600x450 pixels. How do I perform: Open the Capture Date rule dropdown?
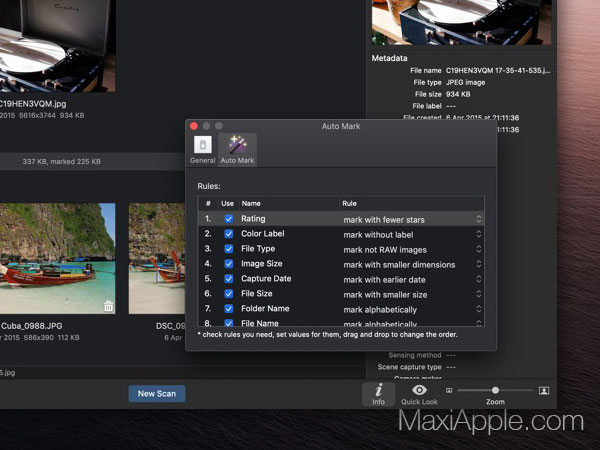[479, 279]
